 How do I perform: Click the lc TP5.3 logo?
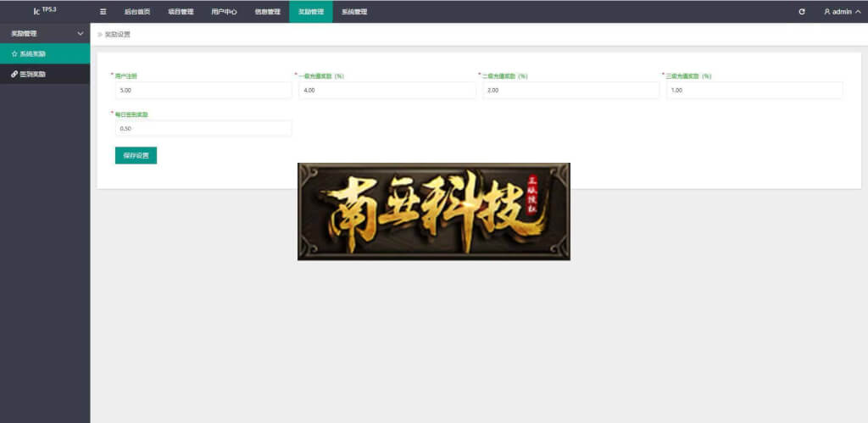pos(44,10)
